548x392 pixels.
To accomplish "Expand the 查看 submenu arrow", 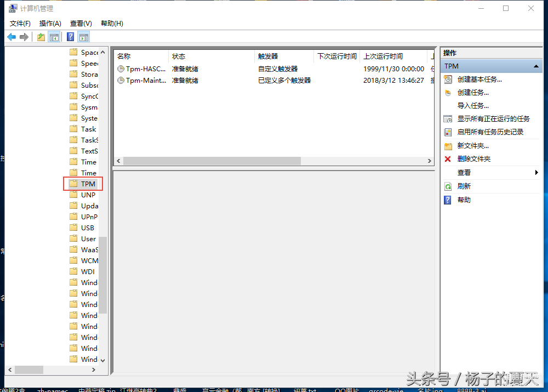I will click(536, 173).
